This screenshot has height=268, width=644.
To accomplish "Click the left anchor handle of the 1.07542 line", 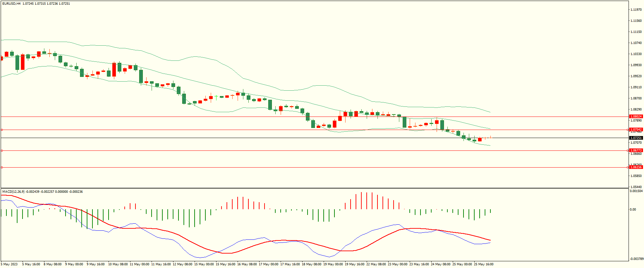I will [2, 130].
